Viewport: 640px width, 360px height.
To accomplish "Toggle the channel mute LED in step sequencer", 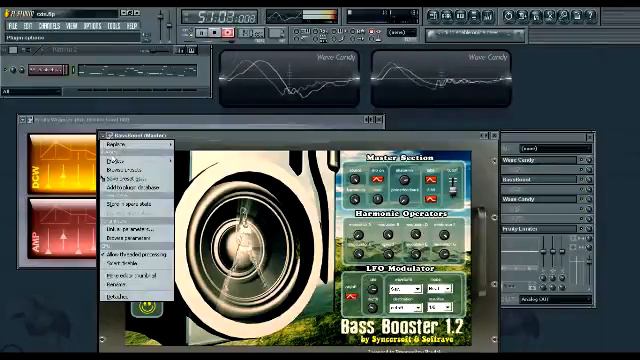I will pyautogui.click(x=5, y=70).
